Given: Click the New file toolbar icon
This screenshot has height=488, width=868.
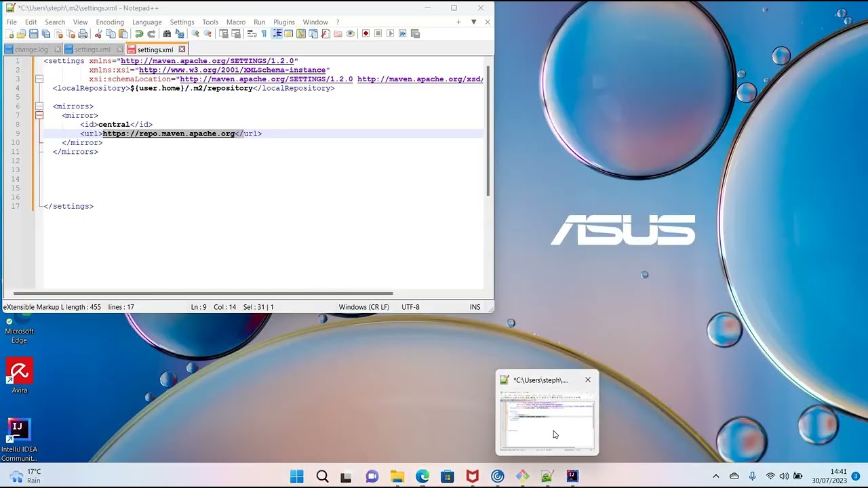Looking at the screenshot, I should click(9, 33).
